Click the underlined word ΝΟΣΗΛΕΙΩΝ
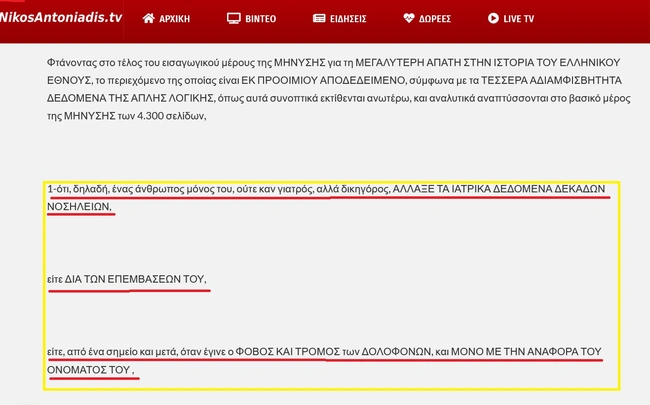The height and width of the screenshot is (405, 650). (79, 206)
